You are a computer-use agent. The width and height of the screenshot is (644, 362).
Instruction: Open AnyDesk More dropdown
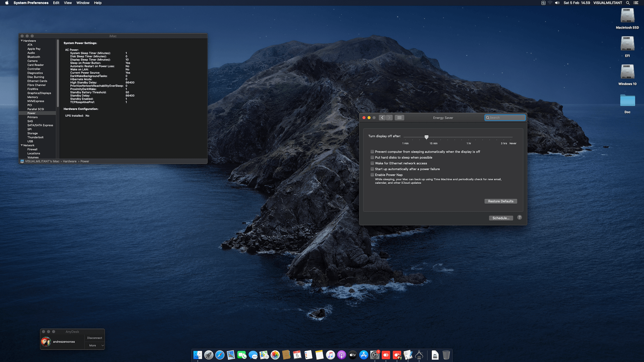click(x=96, y=346)
